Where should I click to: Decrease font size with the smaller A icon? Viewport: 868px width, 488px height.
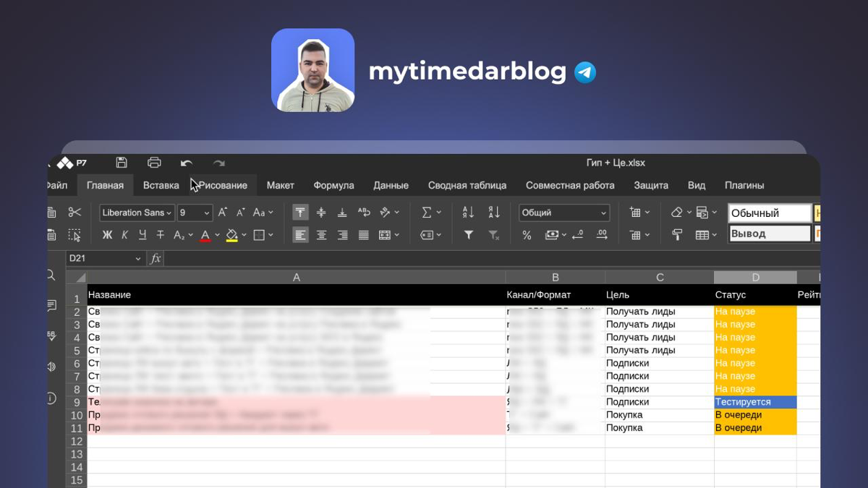241,213
